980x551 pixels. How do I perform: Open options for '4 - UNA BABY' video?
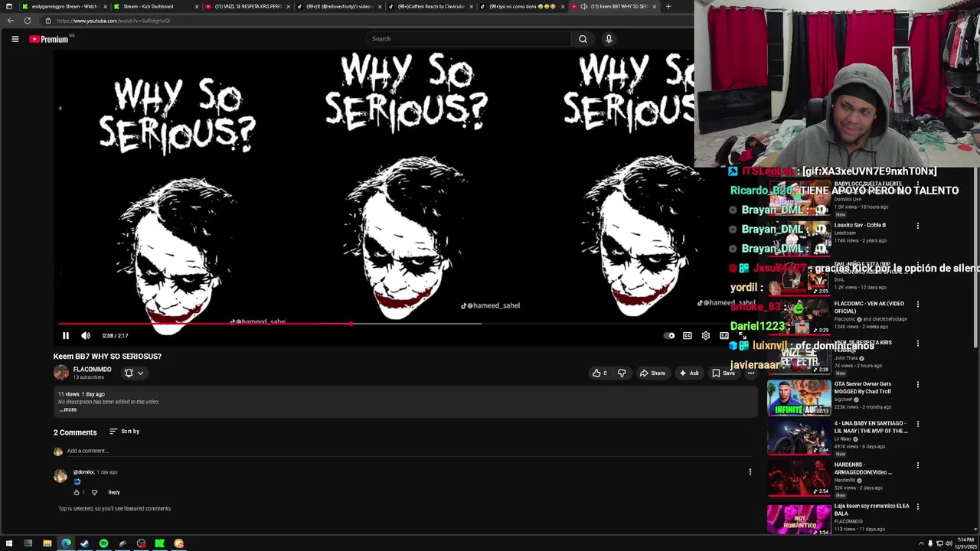point(918,424)
